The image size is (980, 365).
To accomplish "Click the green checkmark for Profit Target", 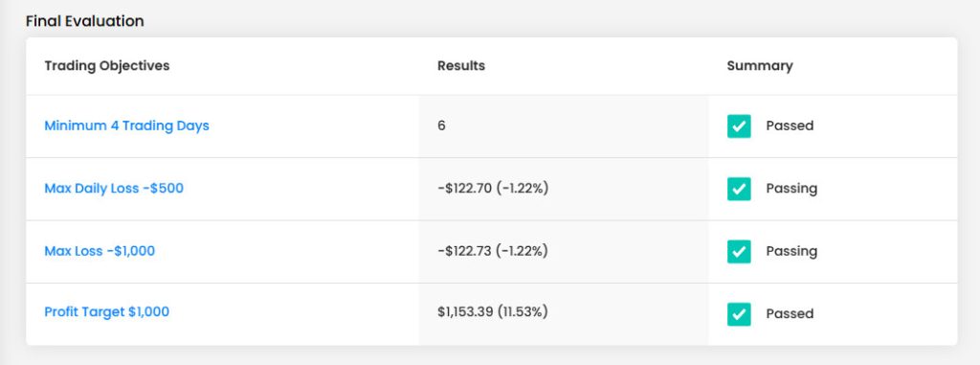I will pos(739,313).
